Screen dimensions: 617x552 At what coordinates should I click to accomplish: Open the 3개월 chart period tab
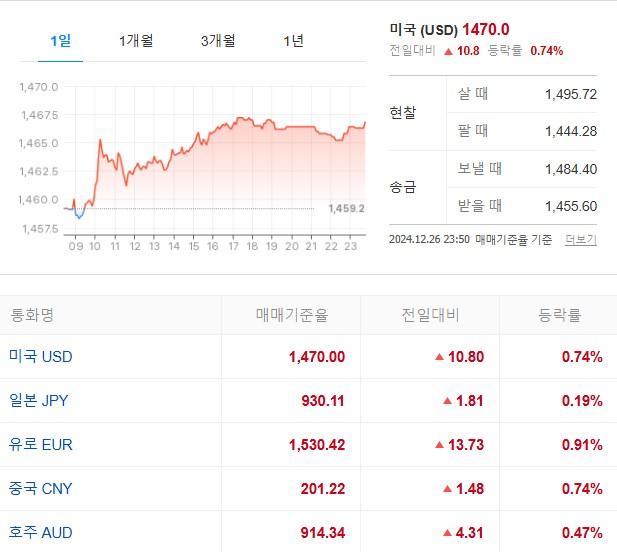pyautogui.click(x=217, y=41)
